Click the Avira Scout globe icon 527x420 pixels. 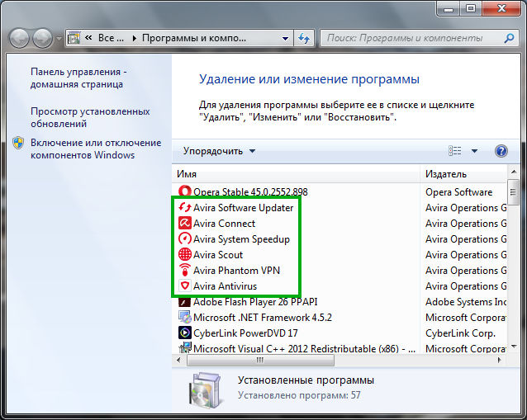[184, 254]
